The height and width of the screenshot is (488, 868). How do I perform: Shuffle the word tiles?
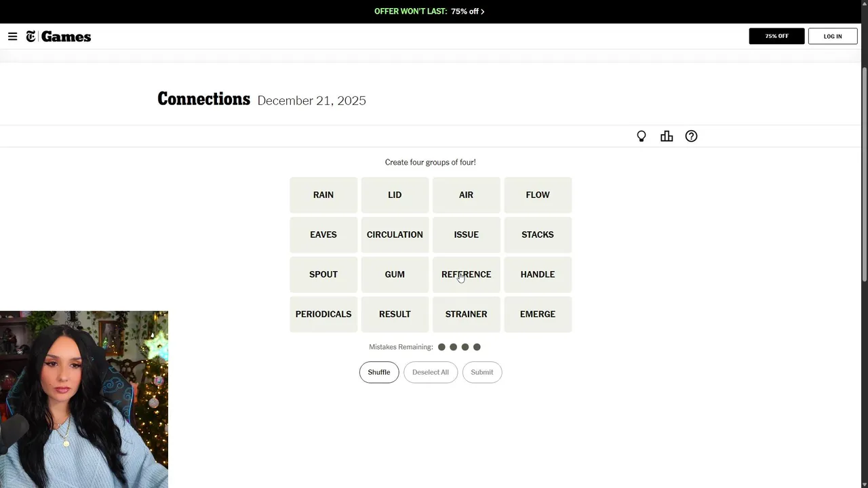[379, 372]
